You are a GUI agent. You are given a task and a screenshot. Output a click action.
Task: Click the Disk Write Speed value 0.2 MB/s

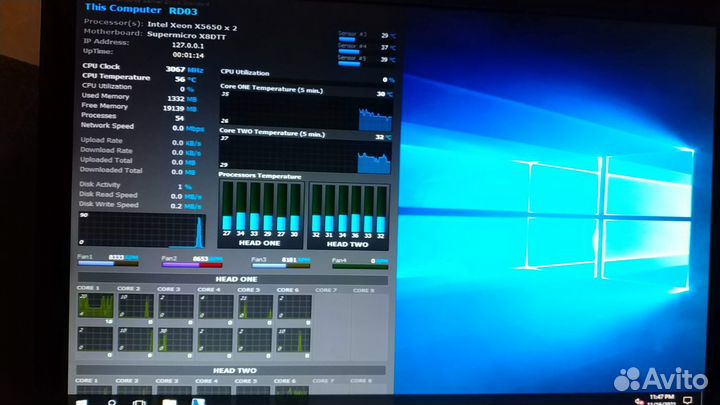[186, 206]
